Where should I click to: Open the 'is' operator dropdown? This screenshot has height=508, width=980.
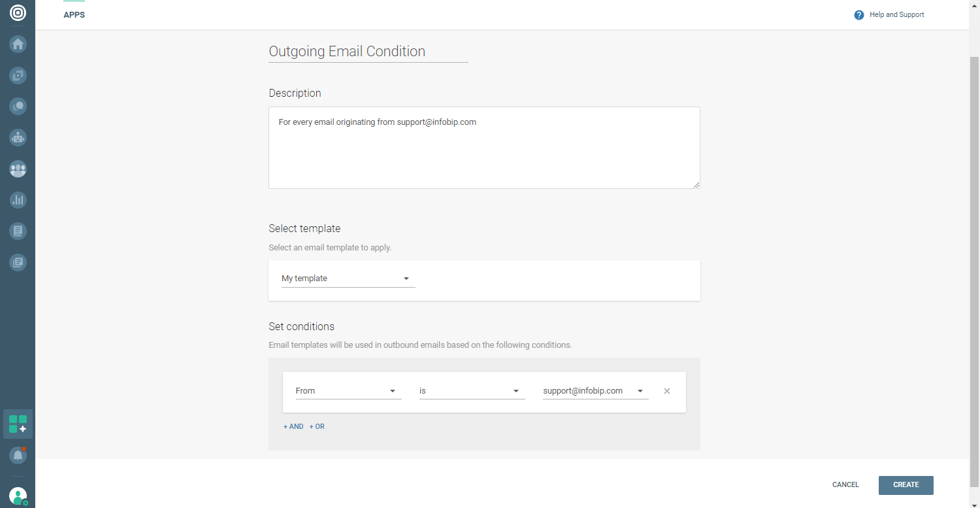(472, 391)
